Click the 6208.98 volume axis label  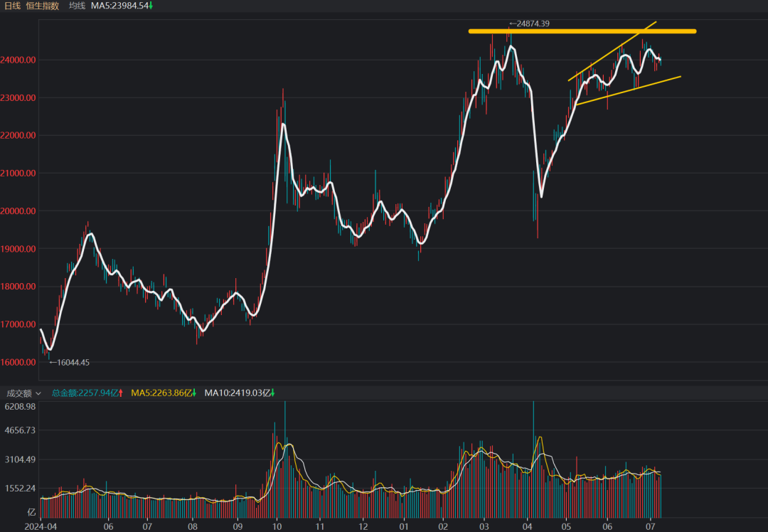click(x=20, y=407)
